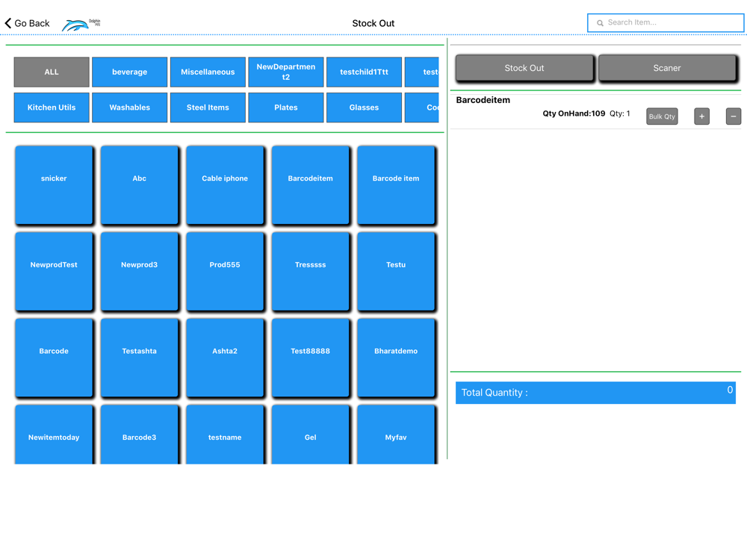Choose the Ashta2 item tile
The image size is (747, 560).
click(225, 357)
